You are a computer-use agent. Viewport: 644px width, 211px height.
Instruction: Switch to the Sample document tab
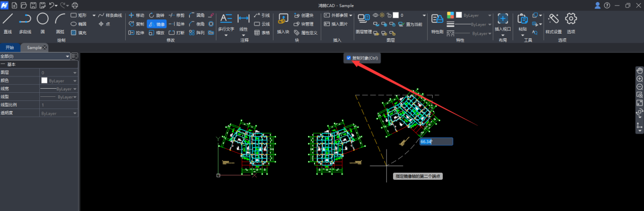[34, 47]
